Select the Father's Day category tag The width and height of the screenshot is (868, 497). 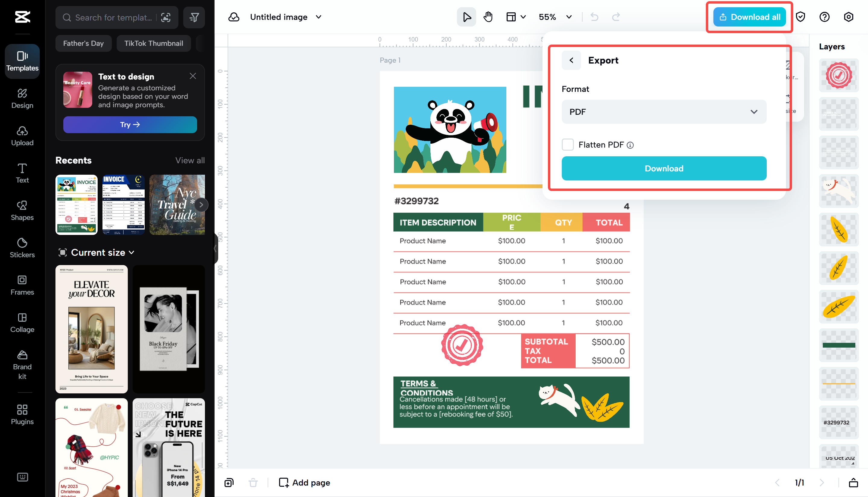[83, 43]
